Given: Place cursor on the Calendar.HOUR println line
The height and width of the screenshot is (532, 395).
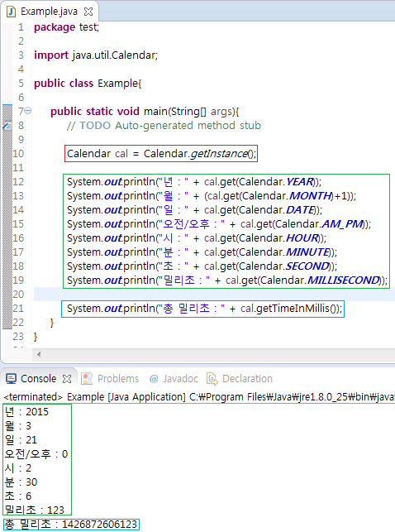Looking at the screenshot, I should point(197,238).
